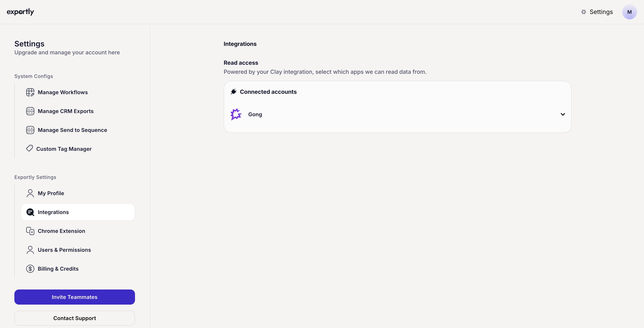Viewport: 644px width, 328px height.
Task: Go to Users & Permissions settings
Action: [x=64, y=250]
